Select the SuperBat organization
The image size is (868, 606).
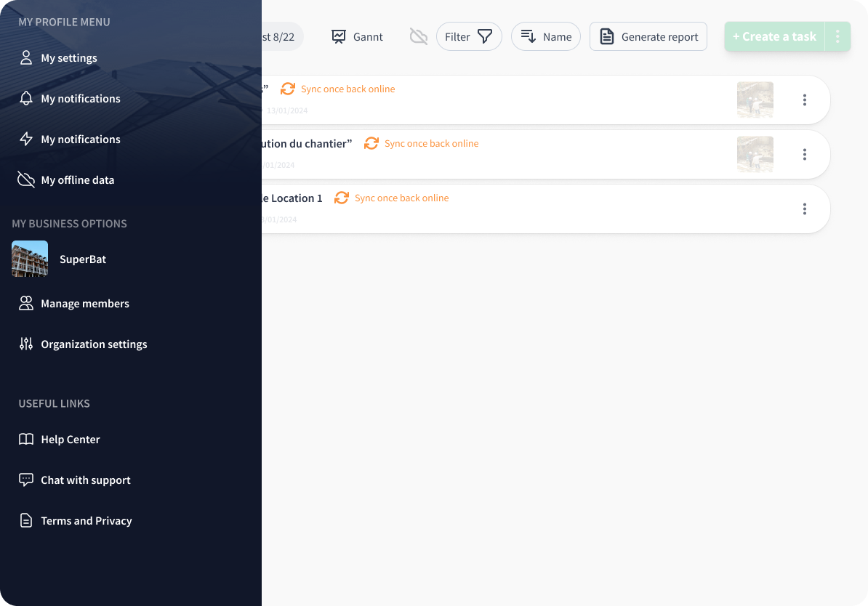pyautogui.click(x=82, y=259)
